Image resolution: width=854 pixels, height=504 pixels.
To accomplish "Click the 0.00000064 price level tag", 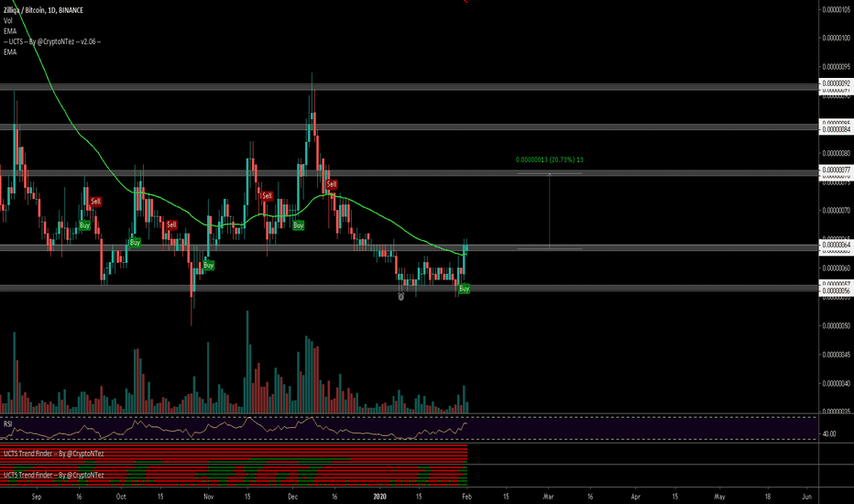I will click(836, 245).
